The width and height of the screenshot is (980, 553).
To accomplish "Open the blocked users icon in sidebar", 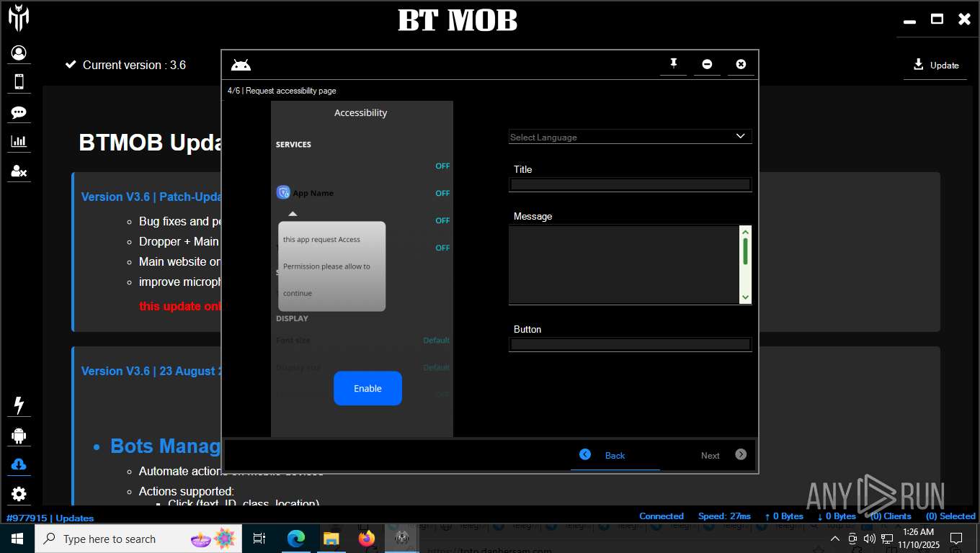I will (19, 171).
